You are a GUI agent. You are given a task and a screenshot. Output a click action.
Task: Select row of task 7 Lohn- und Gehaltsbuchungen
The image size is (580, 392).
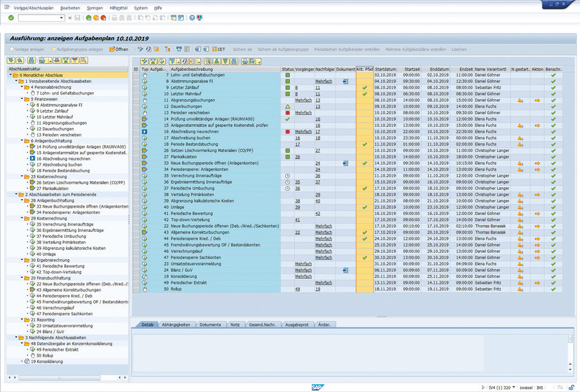point(136,75)
